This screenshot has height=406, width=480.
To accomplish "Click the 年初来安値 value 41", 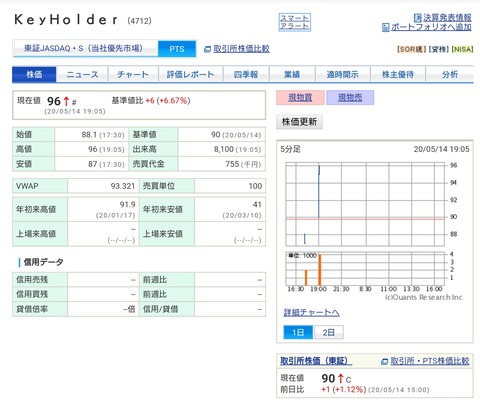I will tap(257, 204).
